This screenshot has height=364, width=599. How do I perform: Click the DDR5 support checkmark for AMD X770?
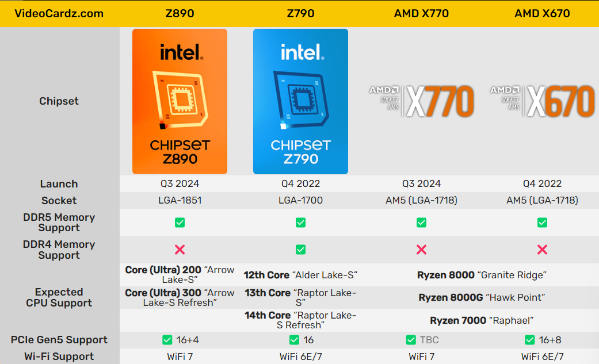[421, 223]
